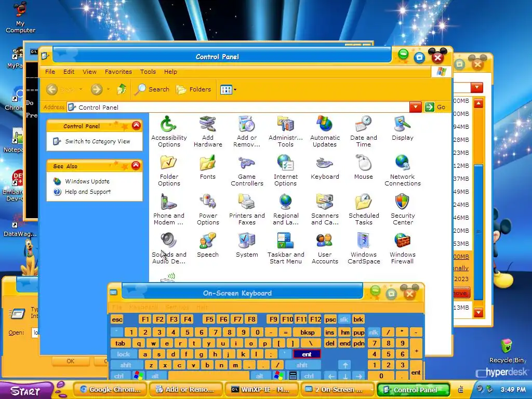The image size is (532, 399).
Task: Open Add Hardware wizard icon
Action: pos(208,131)
